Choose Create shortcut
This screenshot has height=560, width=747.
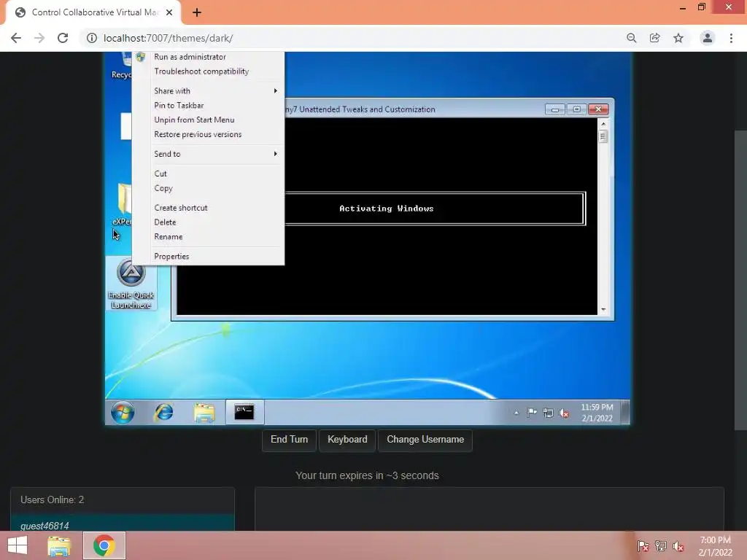[208, 208]
